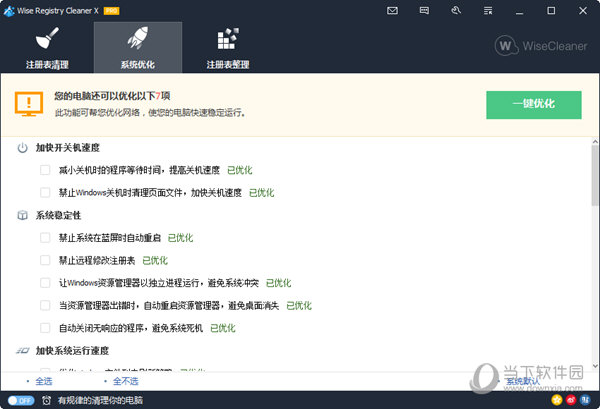Click the cube icon beside 系统稳定性
The width and height of the screenshot is (600, 409).
pyautogui.click(x=23, y=215)
